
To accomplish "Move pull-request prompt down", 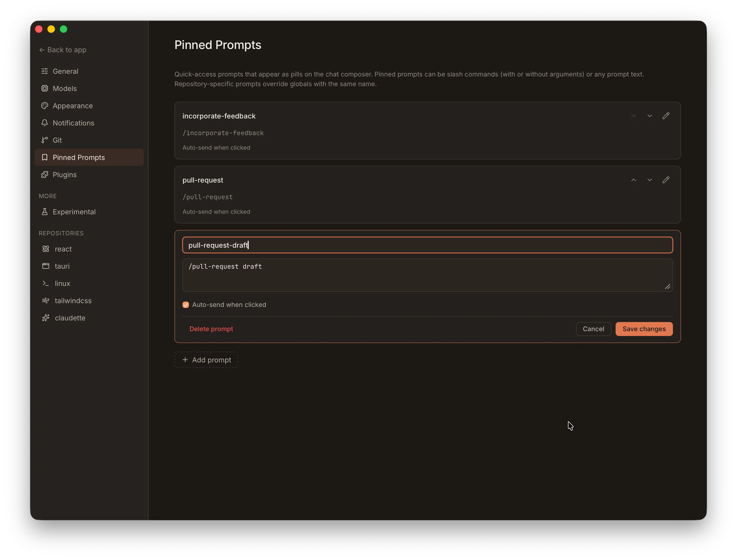I will point(650,180).
